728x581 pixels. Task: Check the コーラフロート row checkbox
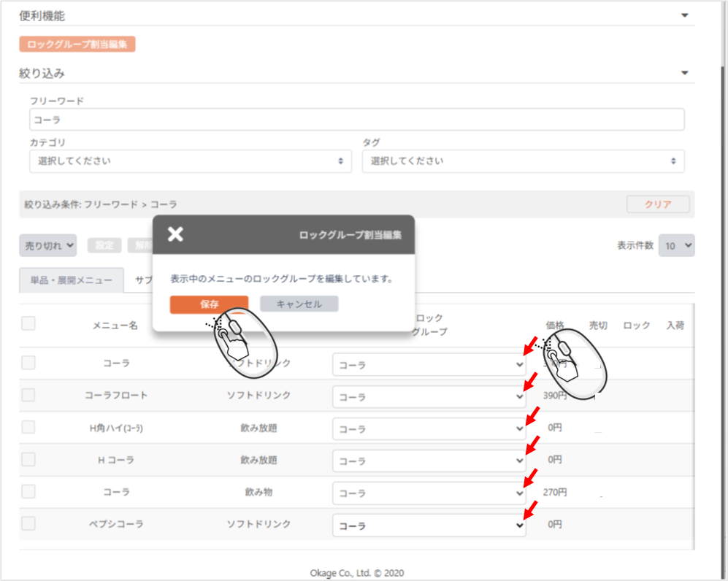pyautogui.click(x=28, y=395)
